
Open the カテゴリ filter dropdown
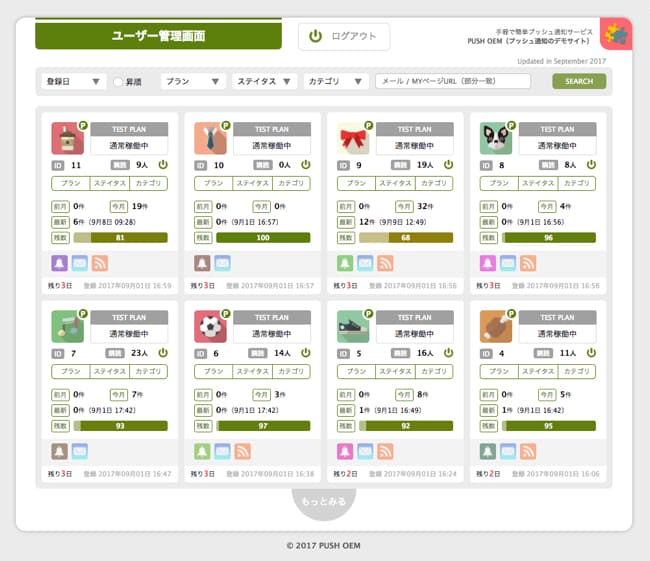tap(336, 81)
